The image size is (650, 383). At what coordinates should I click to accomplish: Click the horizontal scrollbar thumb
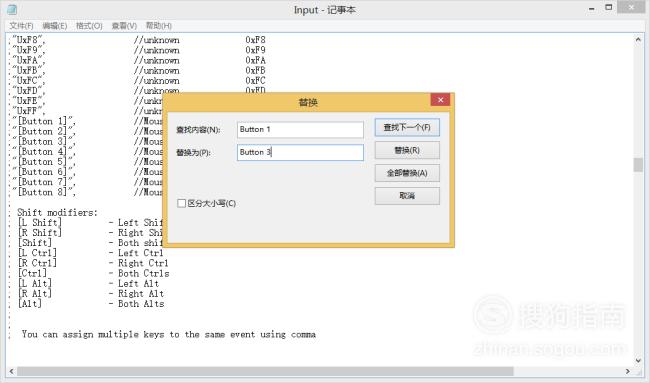point(265,371)
